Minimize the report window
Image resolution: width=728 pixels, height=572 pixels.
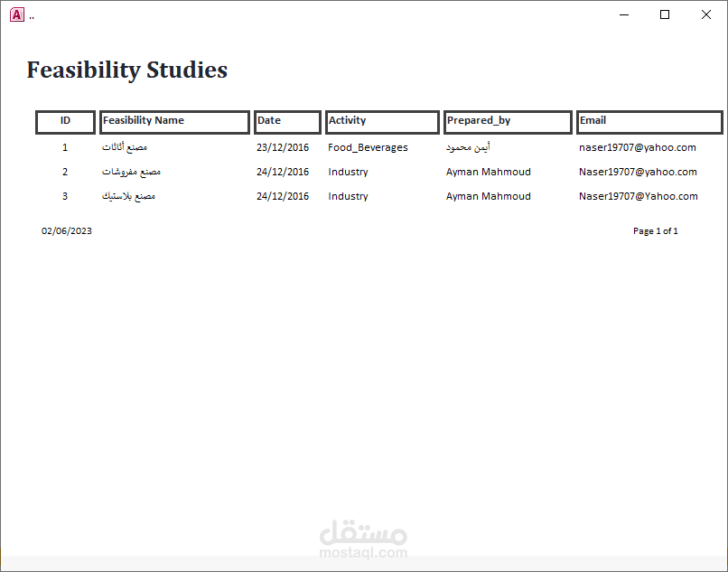(624, 14)
